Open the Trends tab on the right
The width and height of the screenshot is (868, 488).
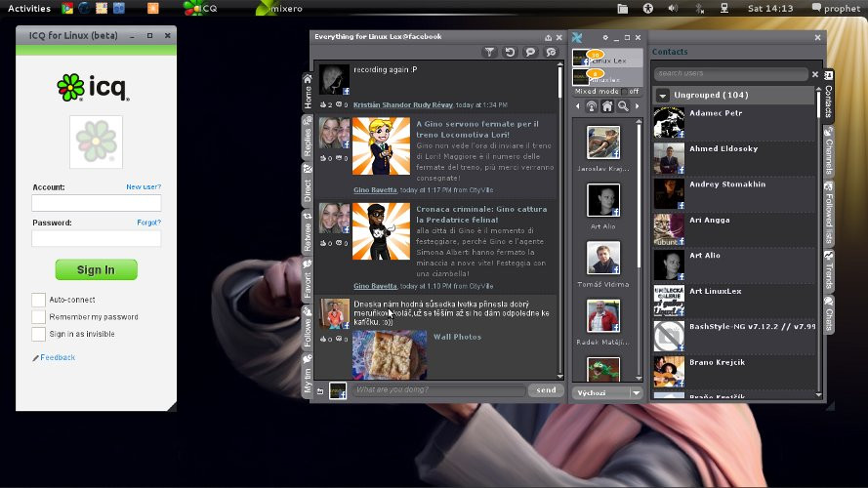click(x=829, y=270)
